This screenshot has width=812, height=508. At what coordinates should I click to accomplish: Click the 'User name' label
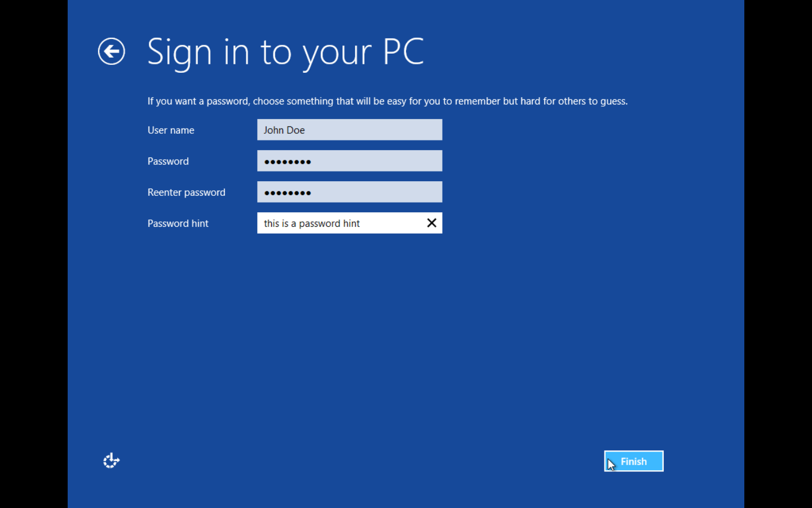pyautogui.click(x=171, y=130)
